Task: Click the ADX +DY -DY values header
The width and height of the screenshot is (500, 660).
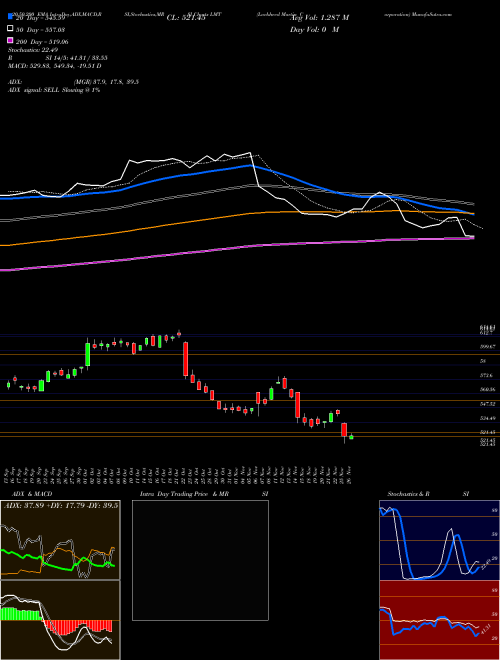Action: pyautogui.click(x=61, y=506)
